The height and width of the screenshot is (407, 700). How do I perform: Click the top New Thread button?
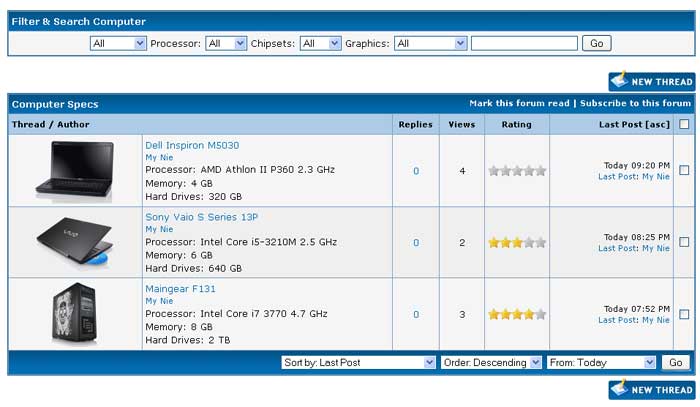point(651,81)
